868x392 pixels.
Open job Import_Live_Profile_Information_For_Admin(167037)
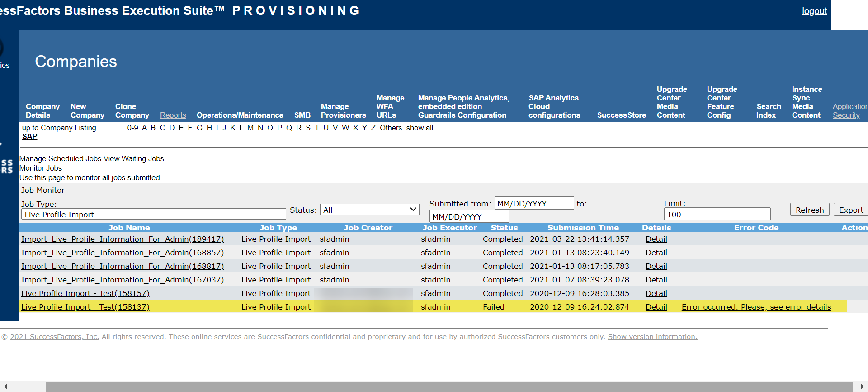tap(123, 280)
